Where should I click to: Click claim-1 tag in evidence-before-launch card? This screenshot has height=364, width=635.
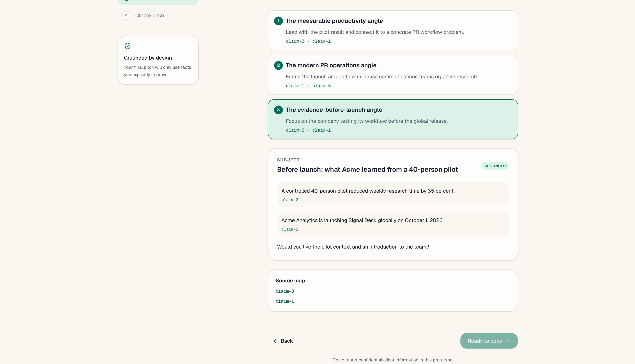click(321, 130)
